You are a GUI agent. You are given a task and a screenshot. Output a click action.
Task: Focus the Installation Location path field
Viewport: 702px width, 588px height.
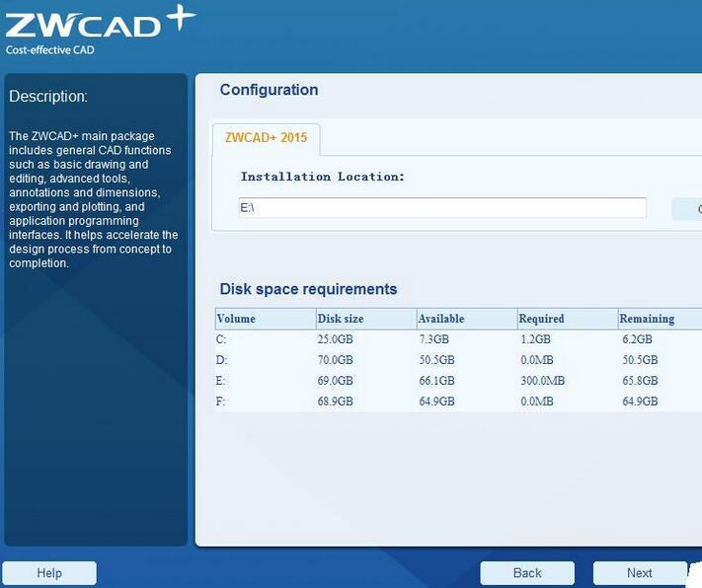pyautogui.click(x=442, y=208)
